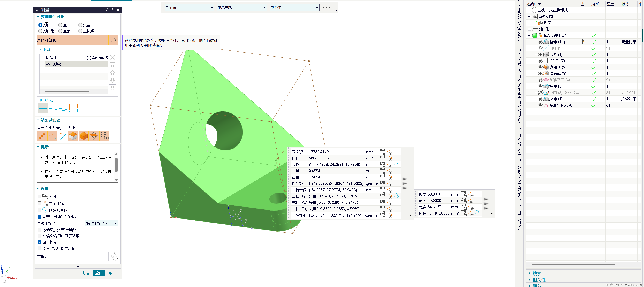This screenshot has height=287, width=644.
Task: Expand the 模型视图 tree node
Action: [529, 17]
